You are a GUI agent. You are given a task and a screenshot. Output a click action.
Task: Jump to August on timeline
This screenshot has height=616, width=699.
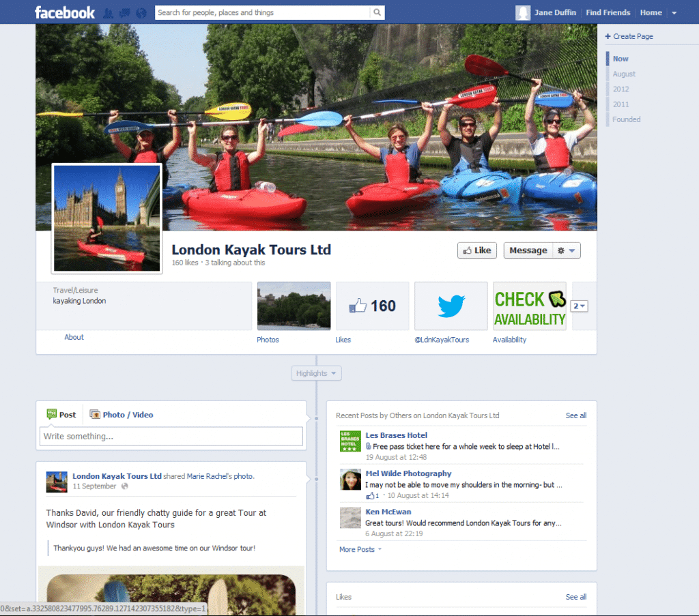tap(624, 74)
